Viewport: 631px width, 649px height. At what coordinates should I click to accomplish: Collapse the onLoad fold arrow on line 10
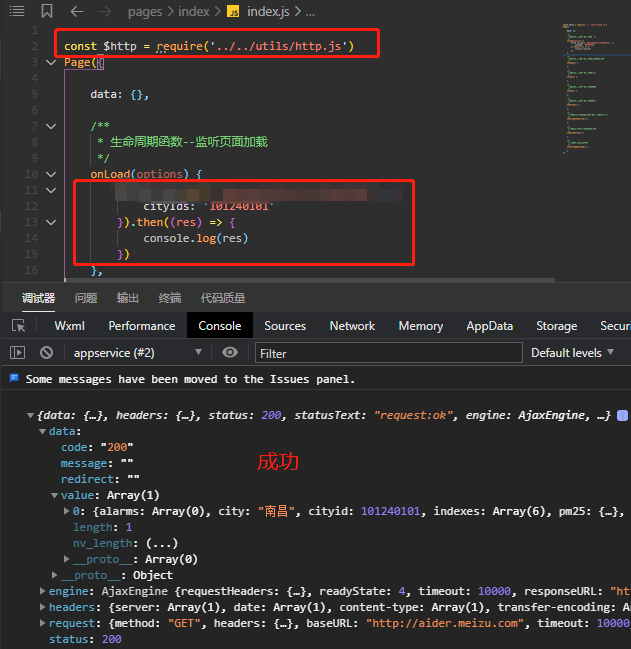pos(51,174)
